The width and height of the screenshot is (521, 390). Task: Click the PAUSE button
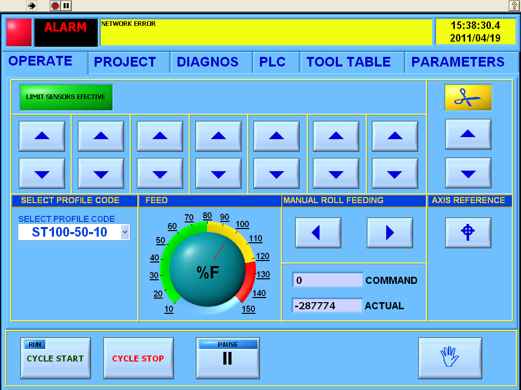[x=228, y=358]
